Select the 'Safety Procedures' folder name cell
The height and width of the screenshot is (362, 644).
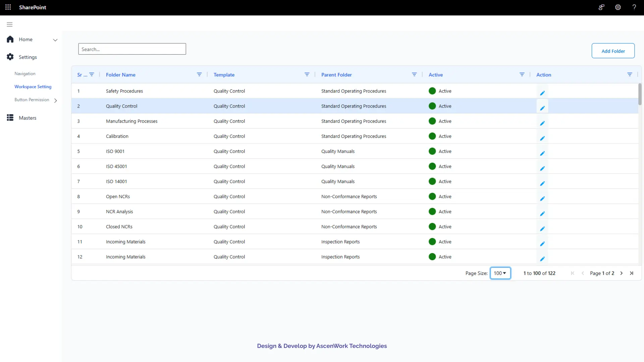click(124, 91)
